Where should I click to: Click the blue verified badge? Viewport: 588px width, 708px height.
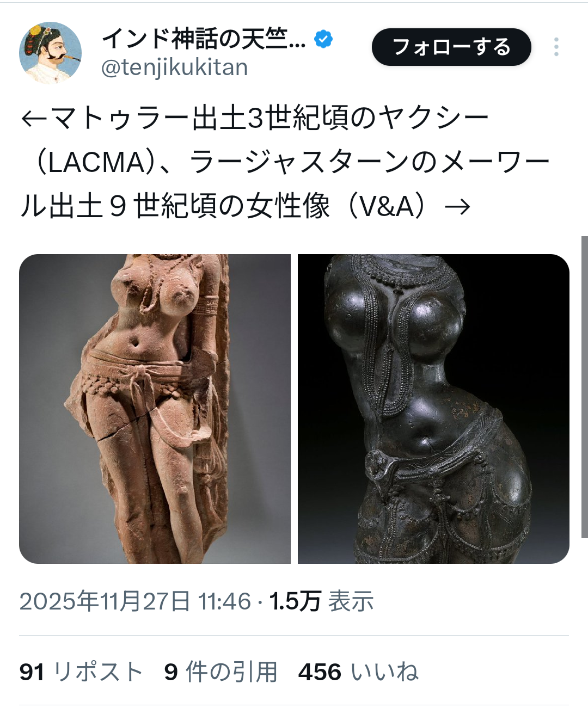click(323, 39)
